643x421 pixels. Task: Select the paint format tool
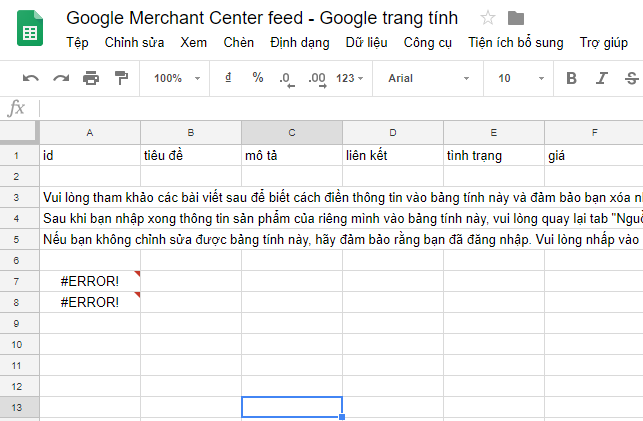coord(121,78)
